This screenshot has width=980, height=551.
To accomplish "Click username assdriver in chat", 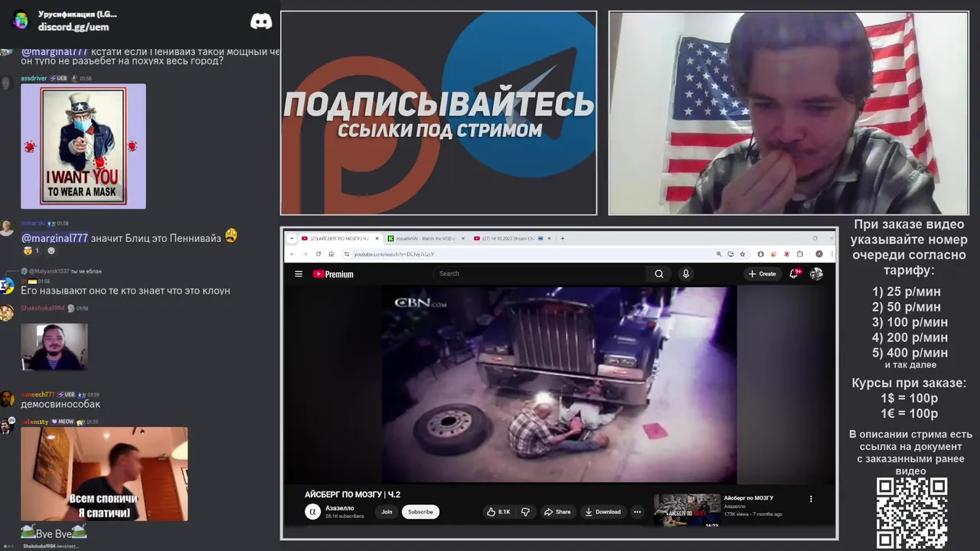I will (x=34, y=78).
